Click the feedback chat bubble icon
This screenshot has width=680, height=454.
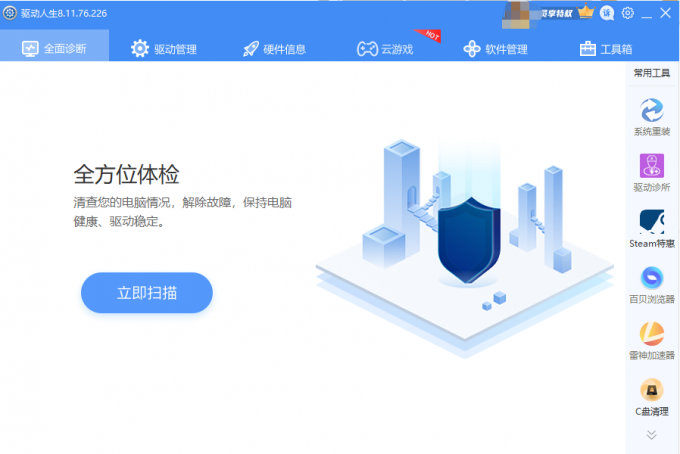click(x=607, y=13)
